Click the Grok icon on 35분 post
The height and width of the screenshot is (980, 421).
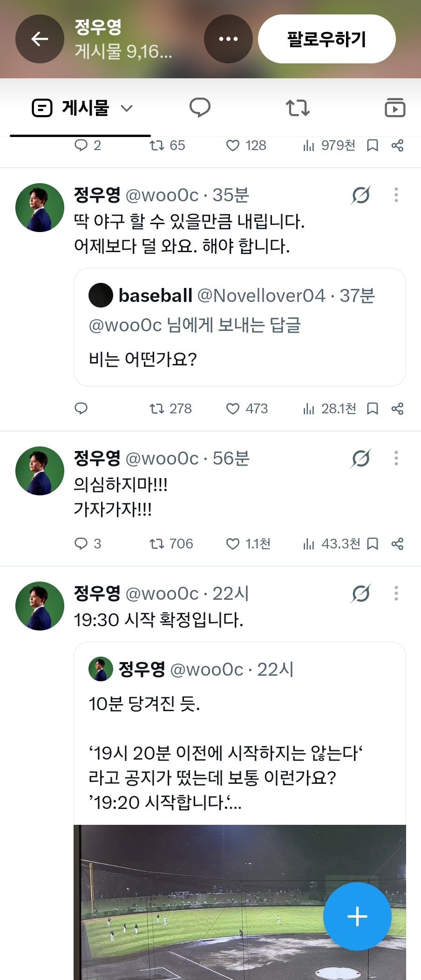pyautogui.click(x=361, y=195)
